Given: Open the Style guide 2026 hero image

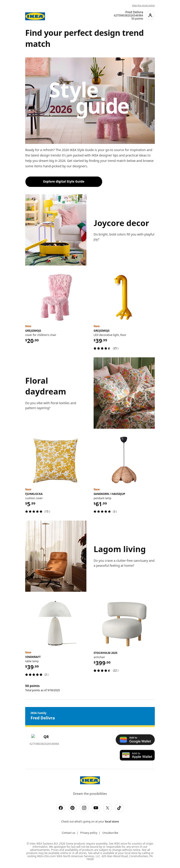Looking at the screenshot, I should pos(90,100).
